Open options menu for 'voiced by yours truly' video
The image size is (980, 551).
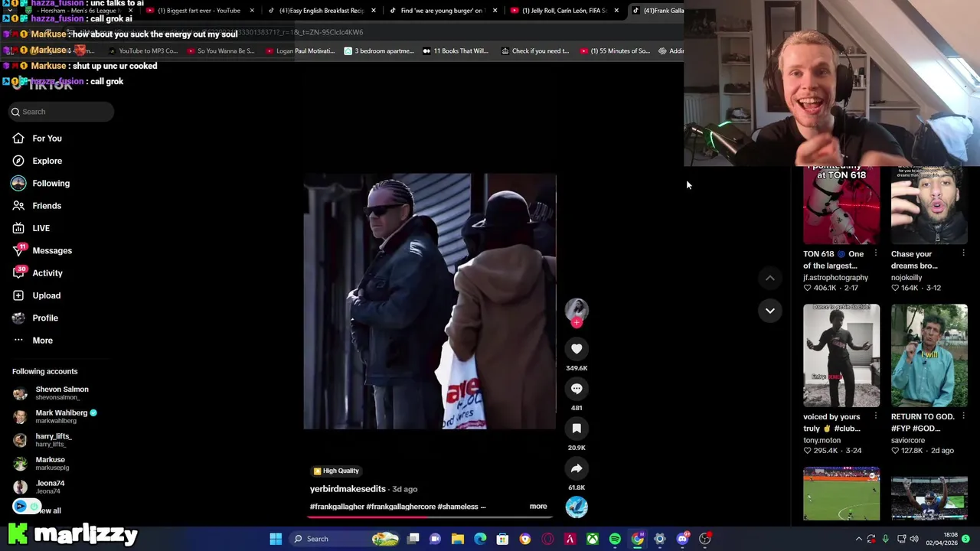876,417
